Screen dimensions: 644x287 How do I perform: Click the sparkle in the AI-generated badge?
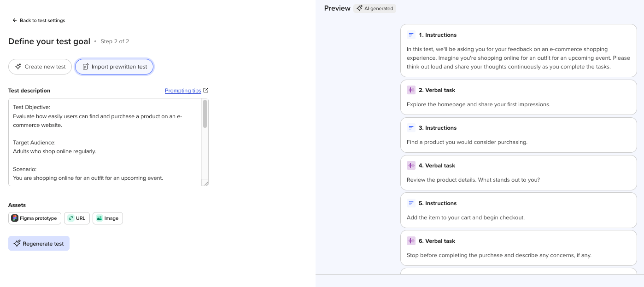pos(360,8)
